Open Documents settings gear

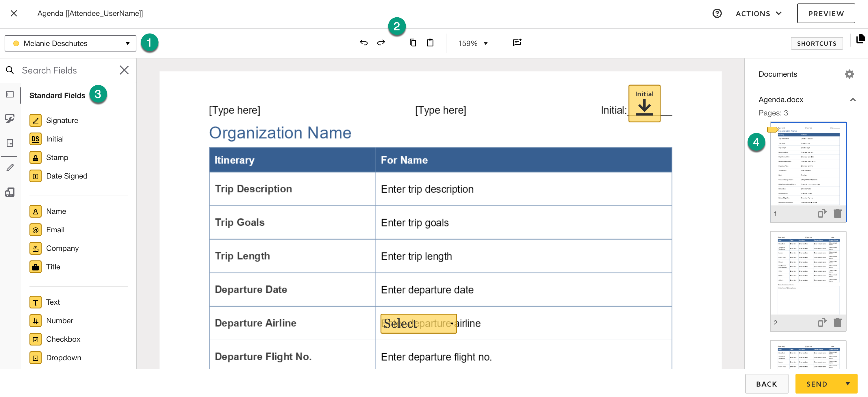pyautogui.click(x=849, y=74)
